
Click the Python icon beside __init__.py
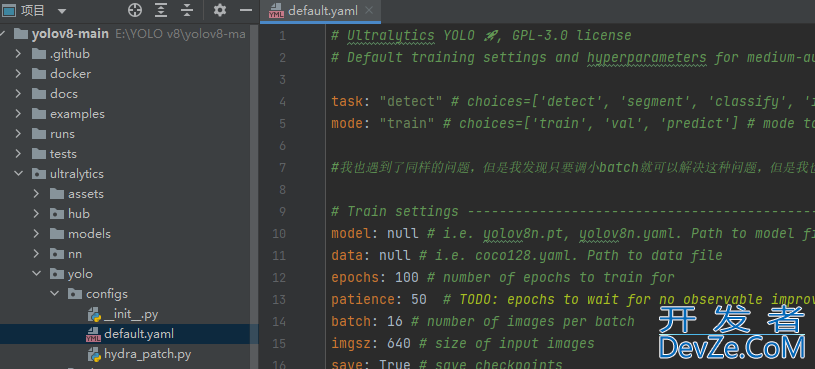[x=94, y=314]
